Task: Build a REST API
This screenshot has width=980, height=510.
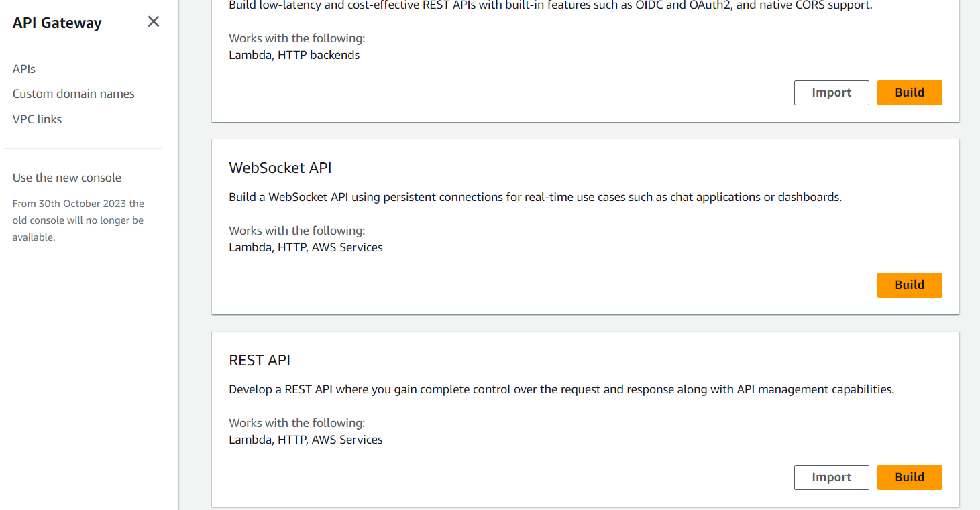Action: (x=910, y=477)
